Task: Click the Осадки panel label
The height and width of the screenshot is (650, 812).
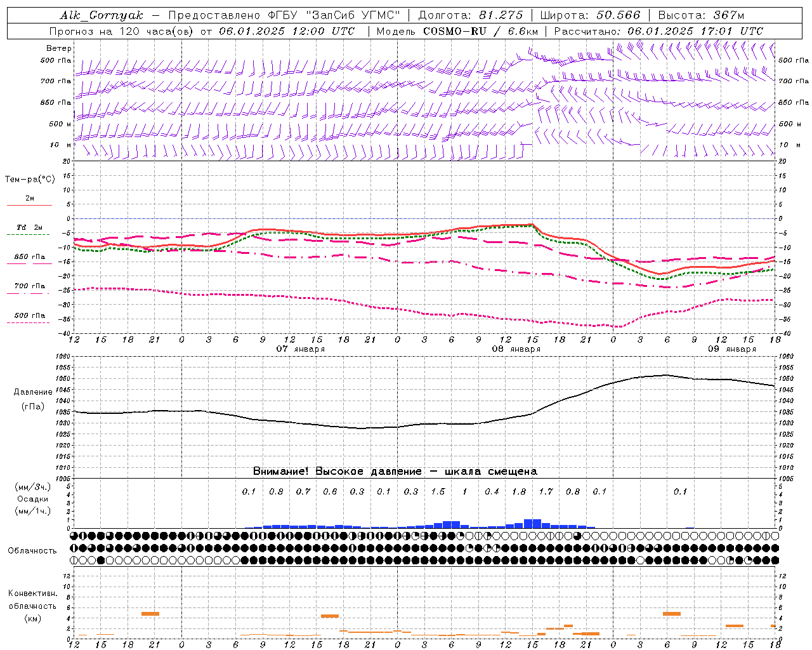Action: (x=33, y=499)
